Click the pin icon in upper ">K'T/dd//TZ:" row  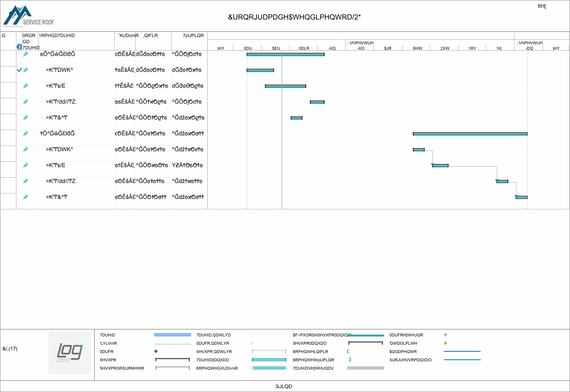[x=26, y=102]
